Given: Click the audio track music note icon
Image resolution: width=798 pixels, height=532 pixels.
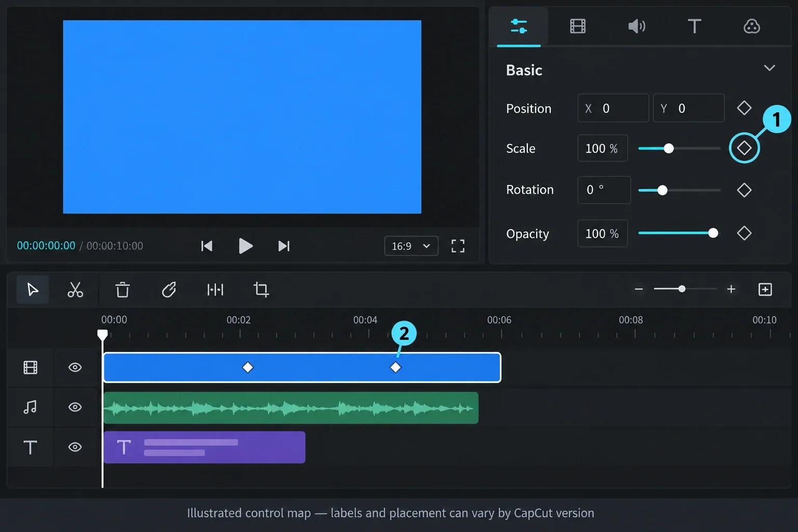Looking at the screenshot, I should (x=30, y=407).
